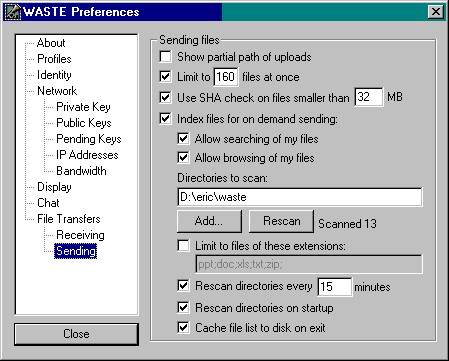Open Receiving under File Transfers
Image resolution: width=449 pixels, height=361 pixels.
pos(80,235)
